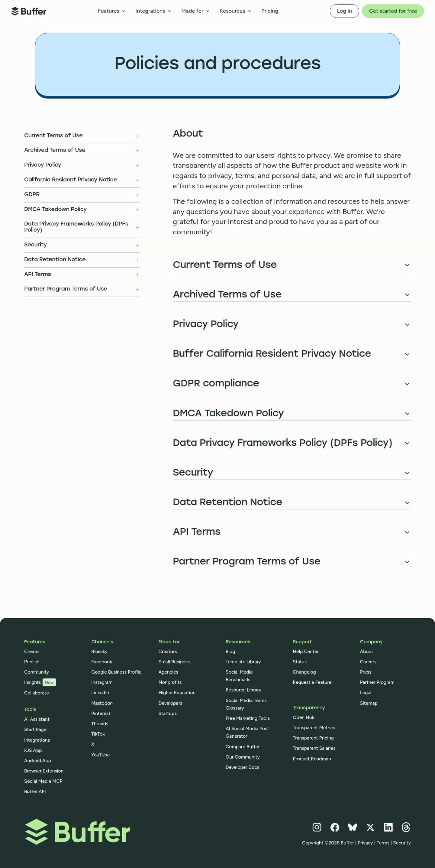Open Instagram social icon in footer
This screenshot has width=435, height=868.
click(317, 827)
